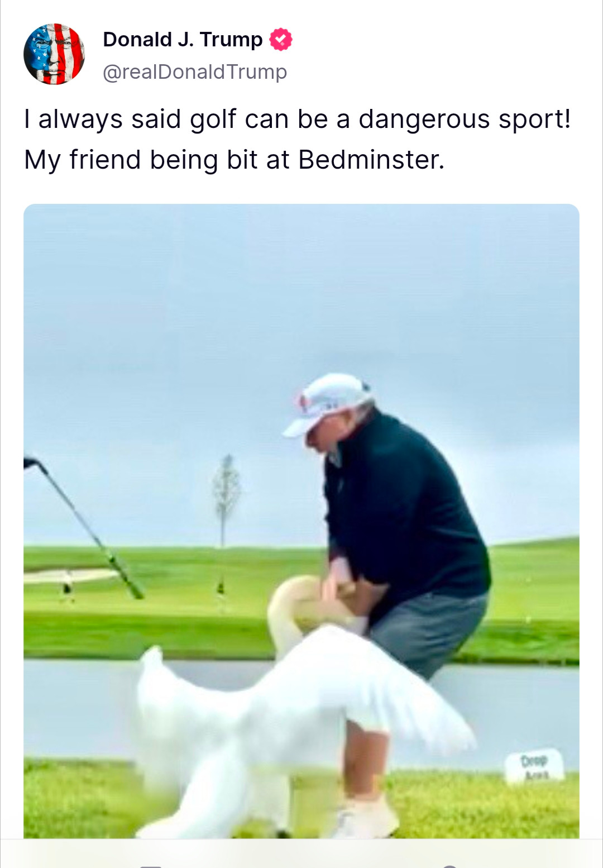Open the flag-painted profile avatar
Screen dimensions: 603x868
(x=54, y=54)
